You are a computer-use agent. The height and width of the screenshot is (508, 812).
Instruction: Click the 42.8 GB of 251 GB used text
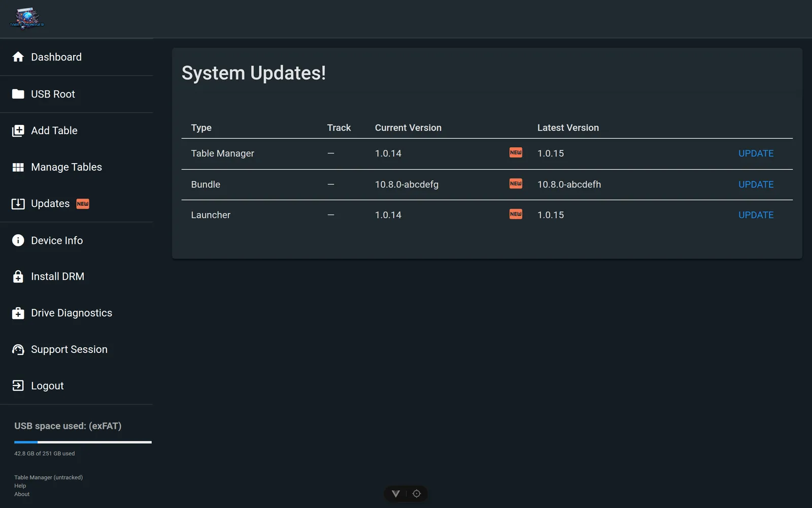pyautogui.click(x=44, y=454)
